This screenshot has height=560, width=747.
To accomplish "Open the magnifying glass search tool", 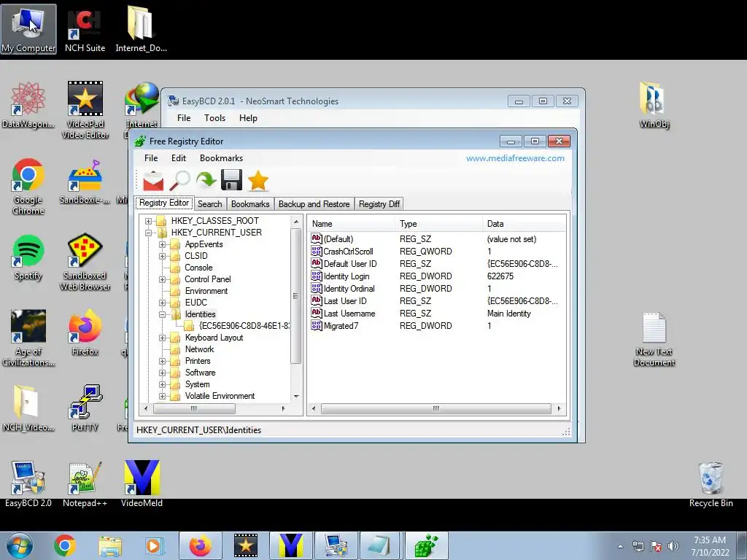I will coord(180,181).
